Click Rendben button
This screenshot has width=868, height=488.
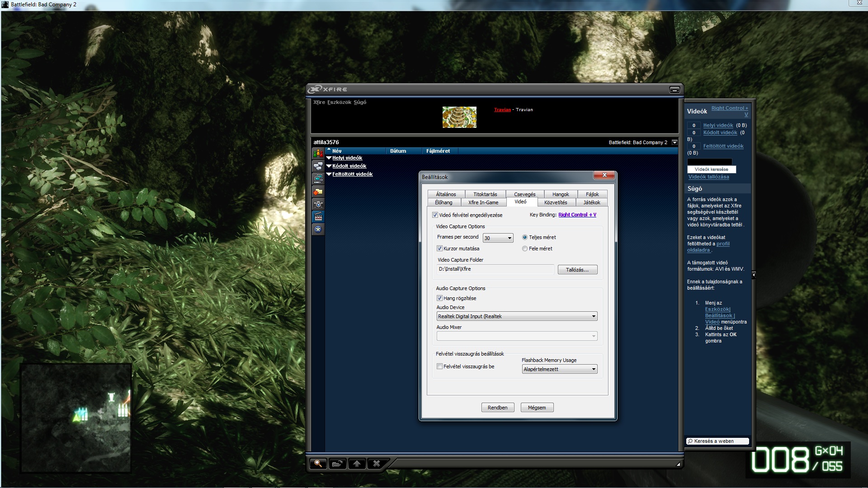pyautogui.click(x=497, y=408)
